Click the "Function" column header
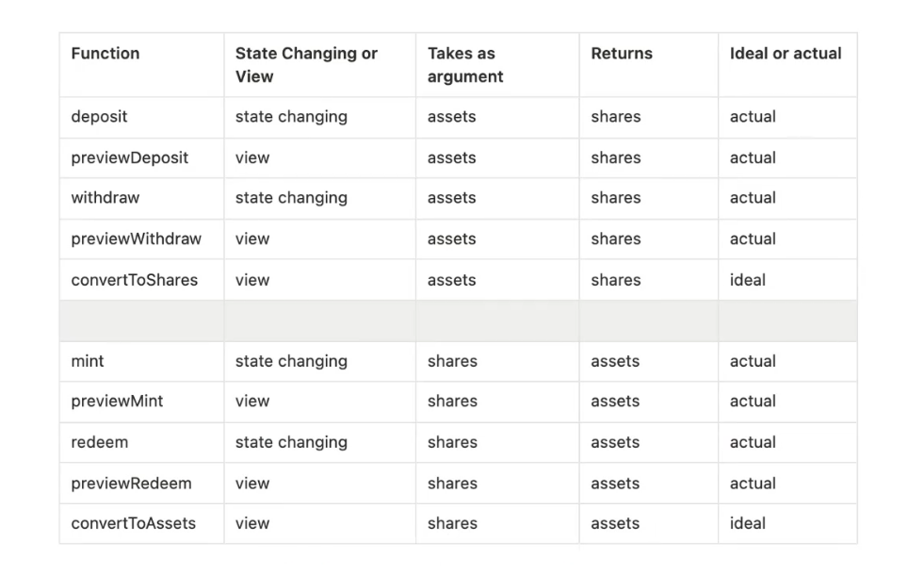The image size is (924, 574). click(105, 54)
